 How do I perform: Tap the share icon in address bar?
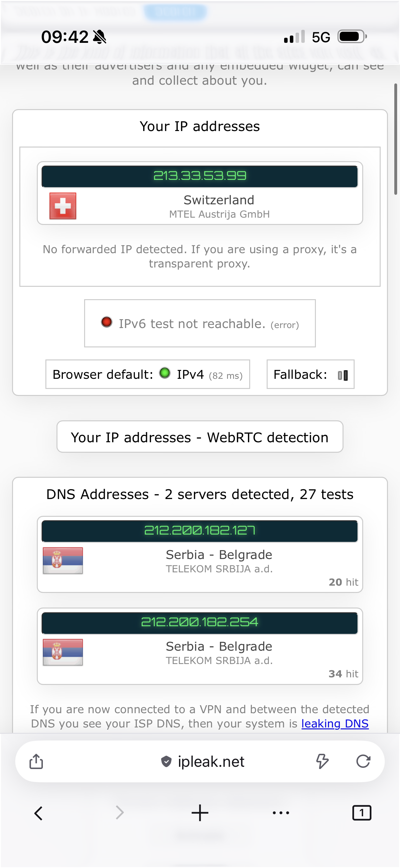click(x=36, y=761)
